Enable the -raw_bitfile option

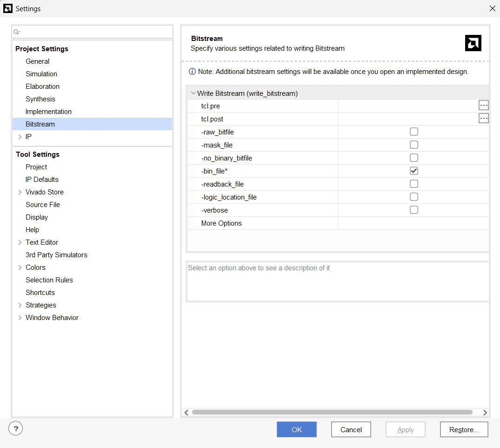414,132
